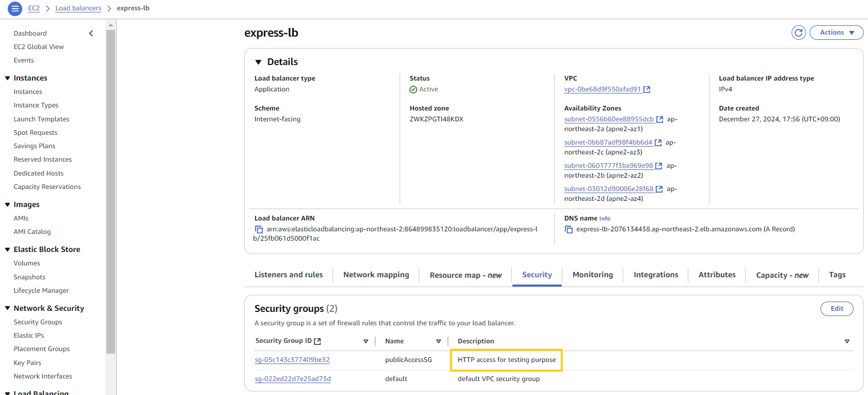
Task: Click Edit for security groups
Action: (x=837, y=309)
